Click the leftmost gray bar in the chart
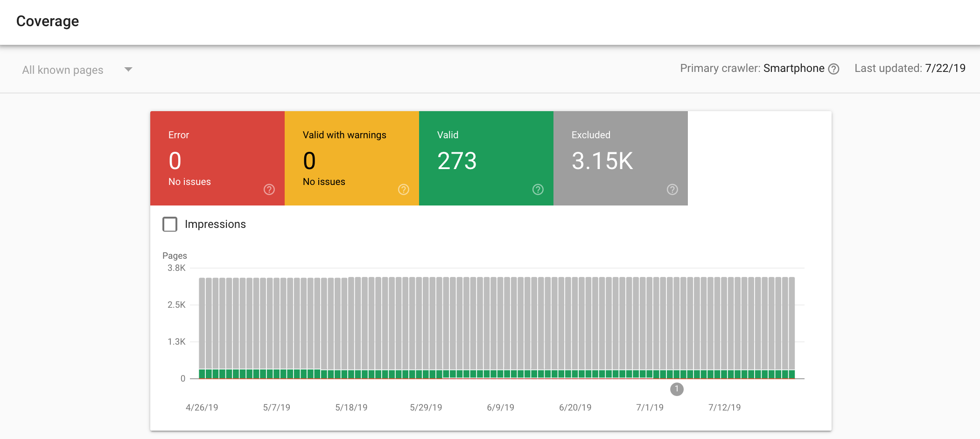980x439 pixels. pos(202,322)
